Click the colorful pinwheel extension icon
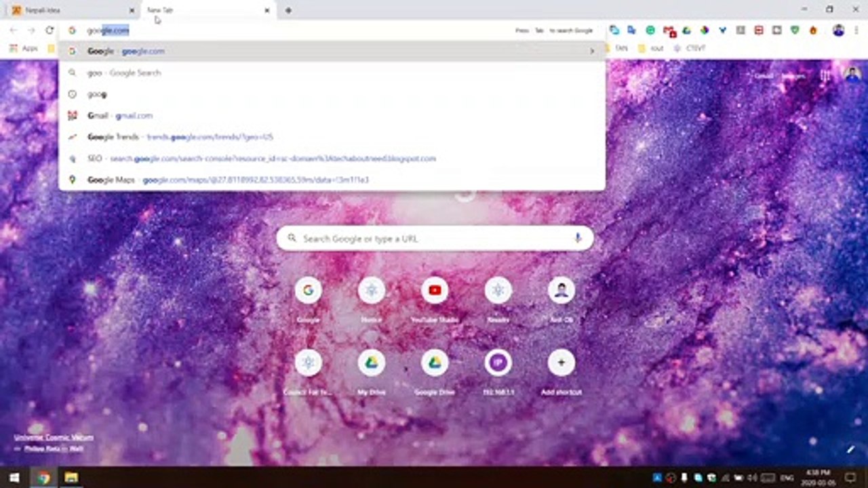 point(705,30)
